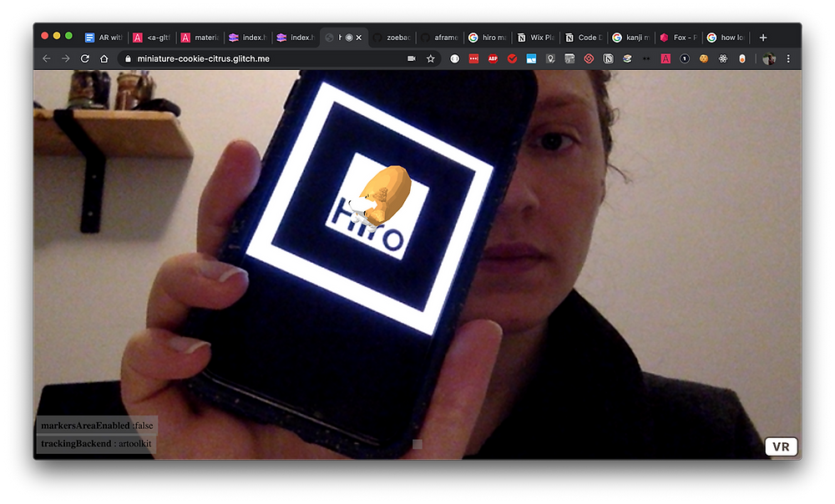
Task: Open the Chrome three-dot menu
Action: point(789,58)
